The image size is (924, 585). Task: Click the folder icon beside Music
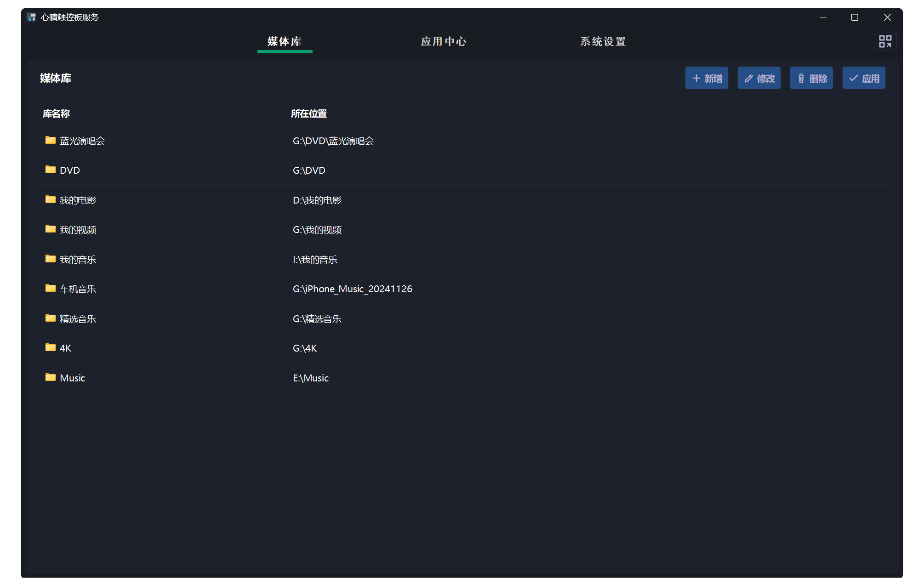50,377
